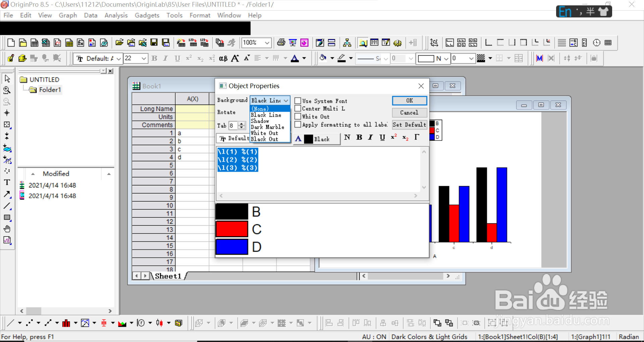644x342 pixels.
Task: Click the legend text editing box
Action: click(319, 170)
